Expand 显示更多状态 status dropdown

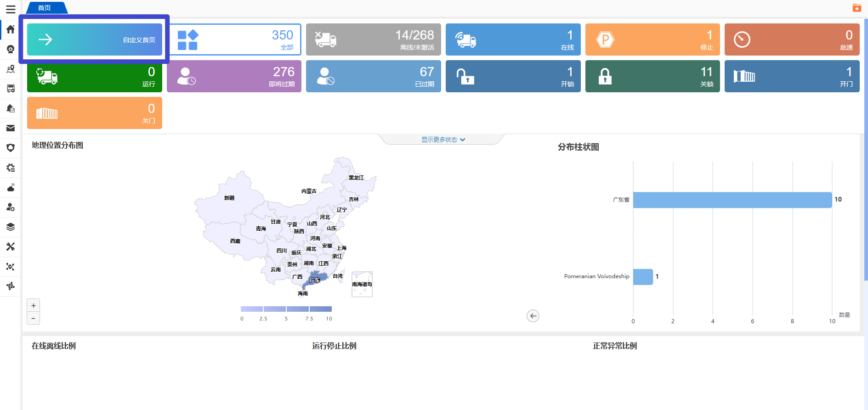[x=443, y=140]
